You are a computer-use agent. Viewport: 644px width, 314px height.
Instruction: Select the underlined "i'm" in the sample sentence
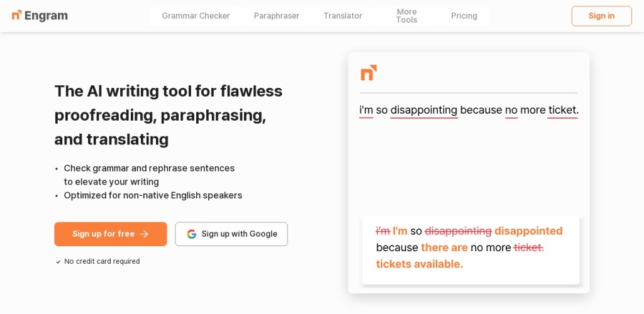tap(366, 110)
